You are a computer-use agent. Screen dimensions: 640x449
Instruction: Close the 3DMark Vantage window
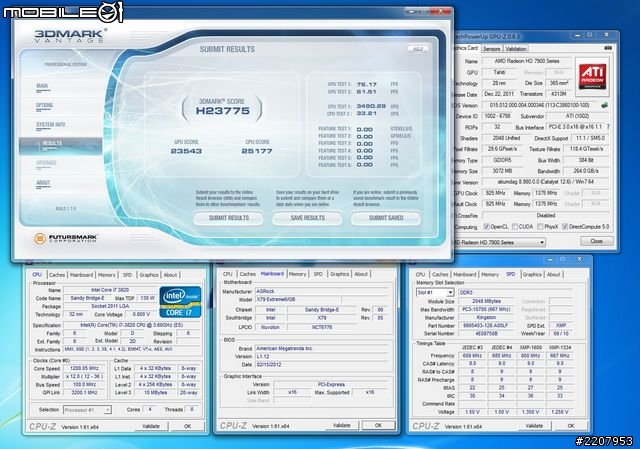point(440,12)
